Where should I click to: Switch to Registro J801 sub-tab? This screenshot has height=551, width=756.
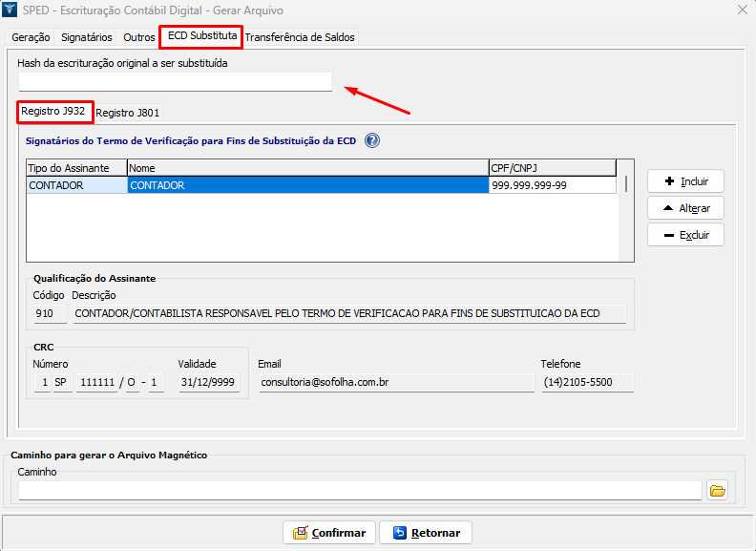[127, 113]
